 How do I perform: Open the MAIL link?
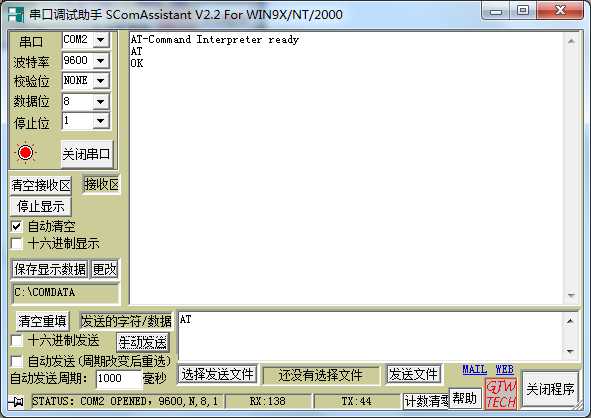pos(475,369)
